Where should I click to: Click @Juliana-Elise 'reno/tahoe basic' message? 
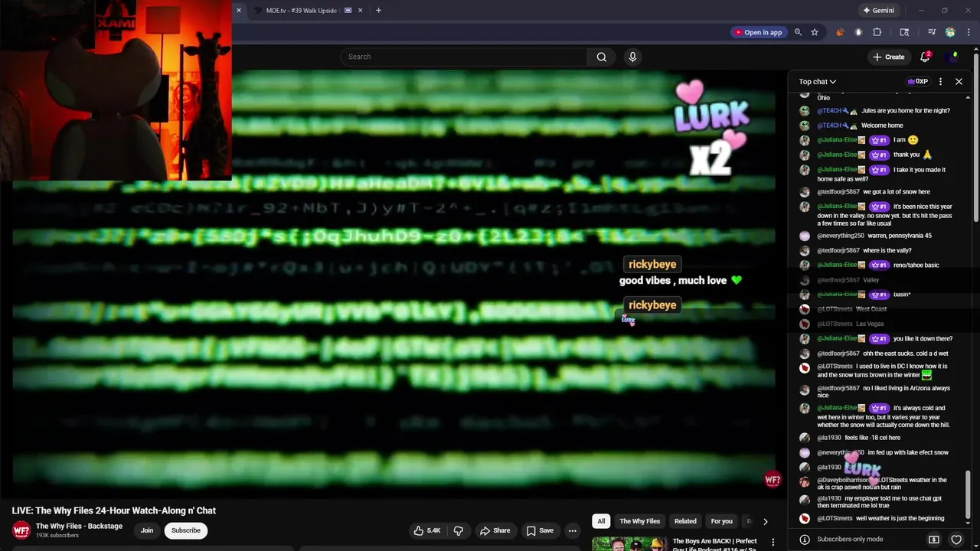[x=878, y=265]
